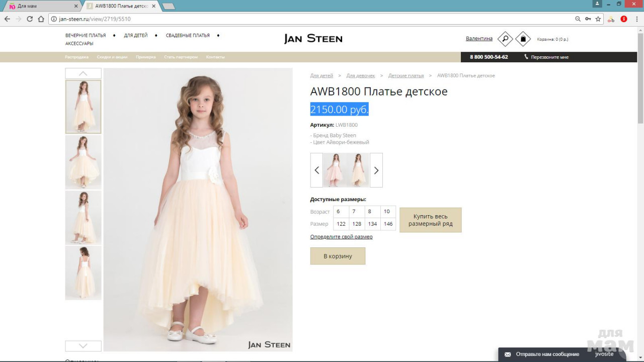
Task: Click the browser back arrow
Action: [x=7, y=19]
